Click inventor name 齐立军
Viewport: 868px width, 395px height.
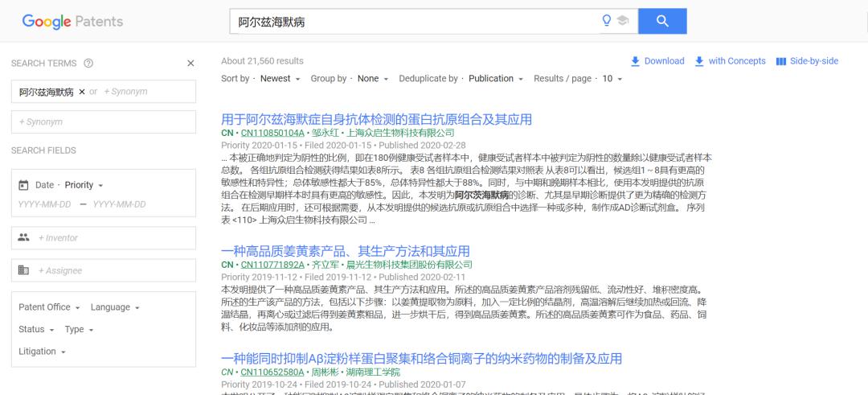325,264
